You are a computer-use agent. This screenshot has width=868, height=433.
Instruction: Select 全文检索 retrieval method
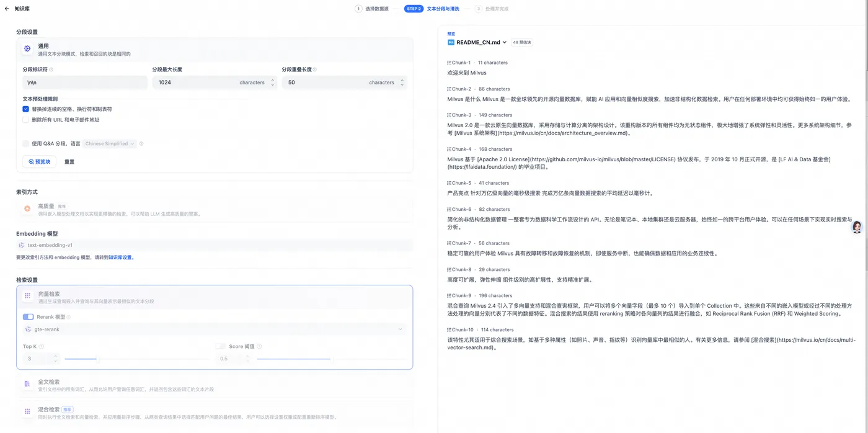pos(215,385)
